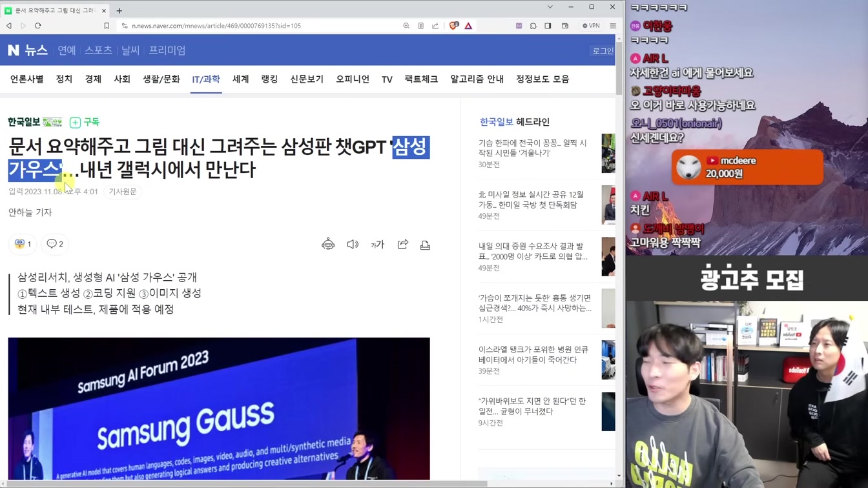The image size is (868, 488).
Task: Open reader mode icon in address bar
Action: click(x=420, y=26)
